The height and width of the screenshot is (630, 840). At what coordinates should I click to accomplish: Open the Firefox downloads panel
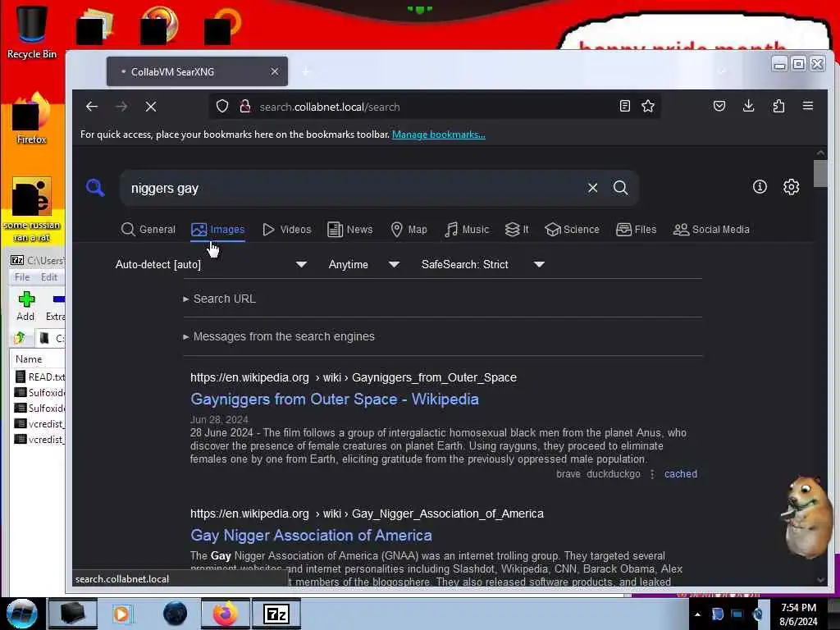point(749,106)
